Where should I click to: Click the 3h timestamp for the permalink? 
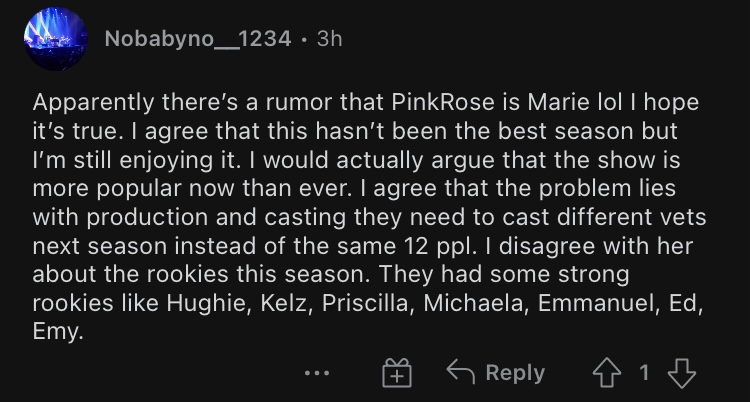coord(330,39)
